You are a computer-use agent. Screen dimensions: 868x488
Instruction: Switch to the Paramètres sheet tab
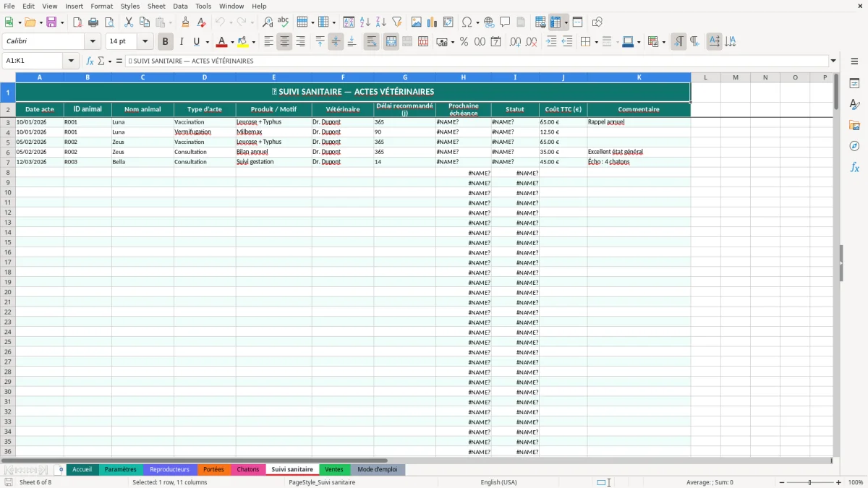click(121, 469)
